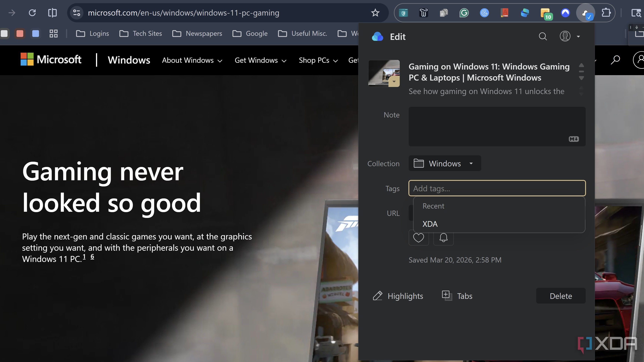Open the Google bookmarks folder
644x362 pixels.
point(250,34)
